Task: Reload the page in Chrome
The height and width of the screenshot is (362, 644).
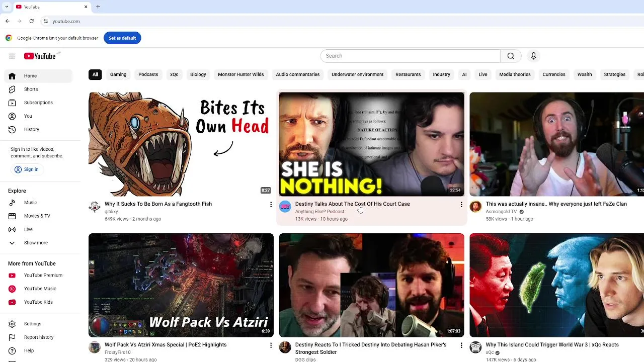Action: pos(31,21)
